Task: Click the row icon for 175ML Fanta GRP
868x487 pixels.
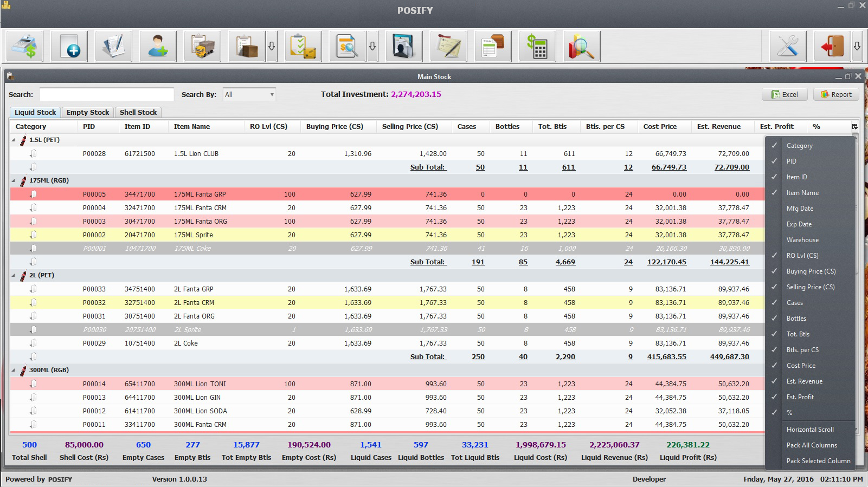Action: 33,194
